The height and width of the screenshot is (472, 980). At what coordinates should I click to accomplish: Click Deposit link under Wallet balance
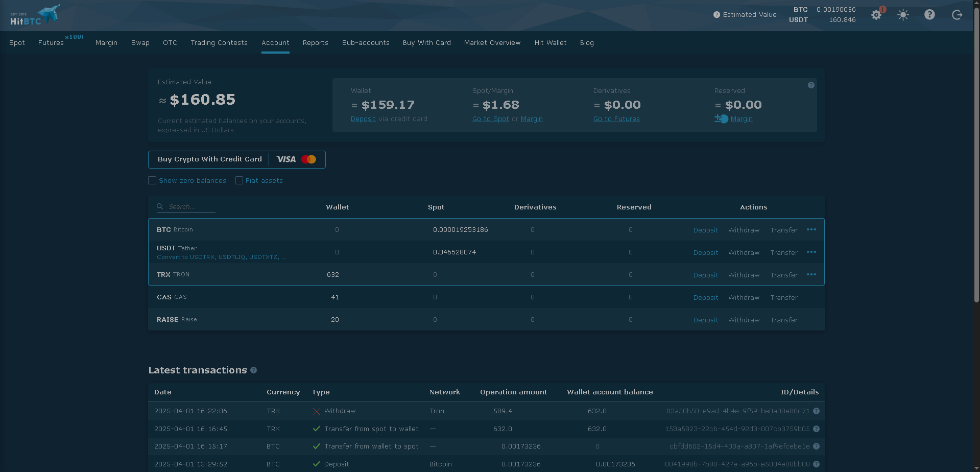[363, 119]
